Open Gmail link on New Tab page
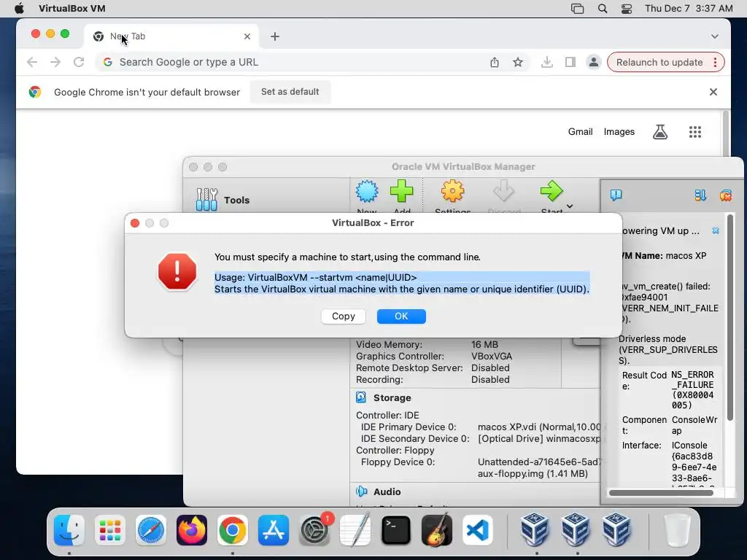The image size is (747, 560). coord(580,131)
